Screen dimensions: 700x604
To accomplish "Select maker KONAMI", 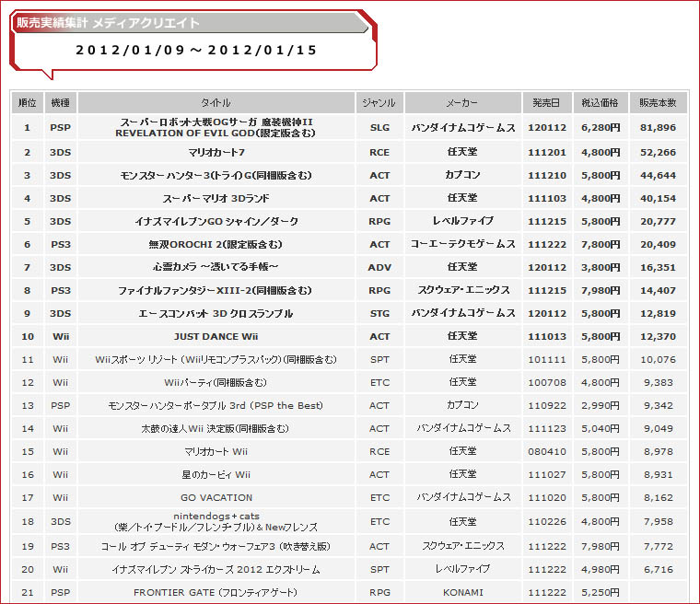I will 463,593.
